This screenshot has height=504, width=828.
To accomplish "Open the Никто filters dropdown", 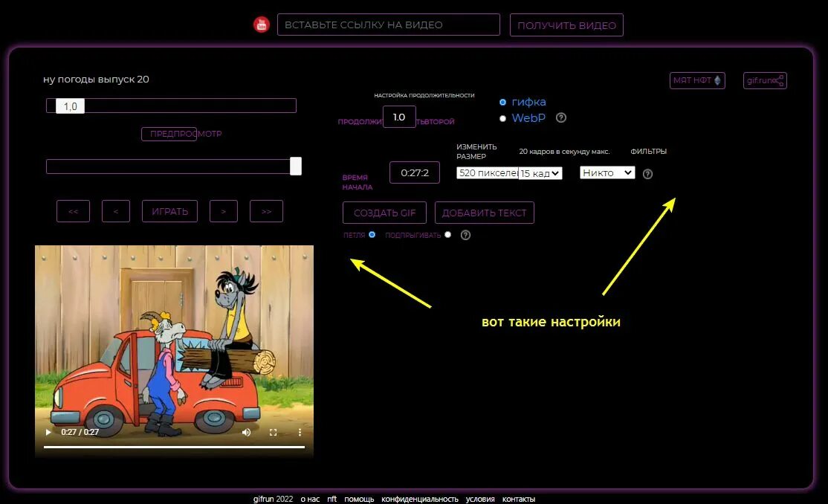I will [607, 172].
